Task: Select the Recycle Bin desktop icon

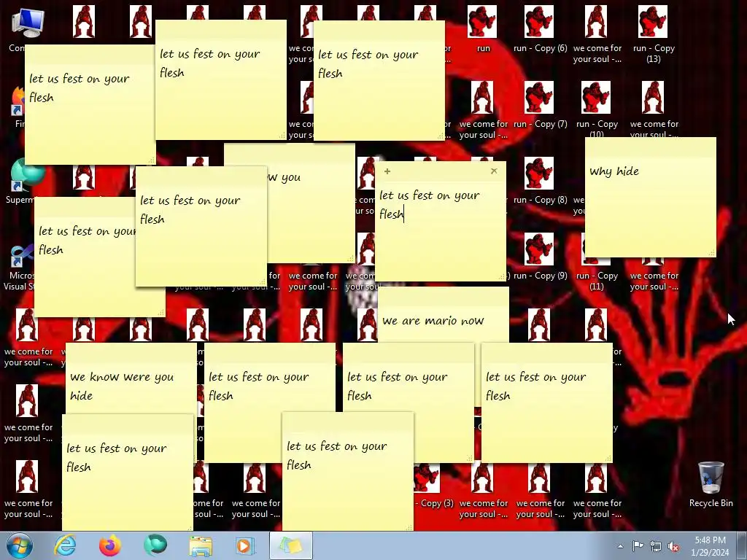Action: pos(711,485)
